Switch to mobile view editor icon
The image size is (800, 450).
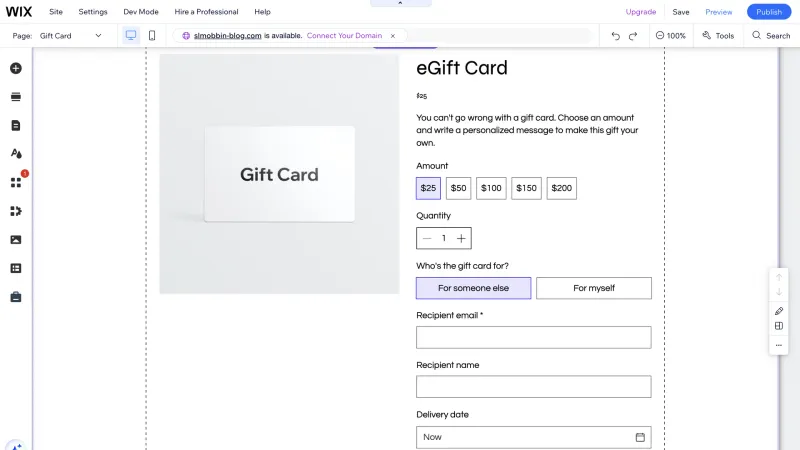pos(152,35)
